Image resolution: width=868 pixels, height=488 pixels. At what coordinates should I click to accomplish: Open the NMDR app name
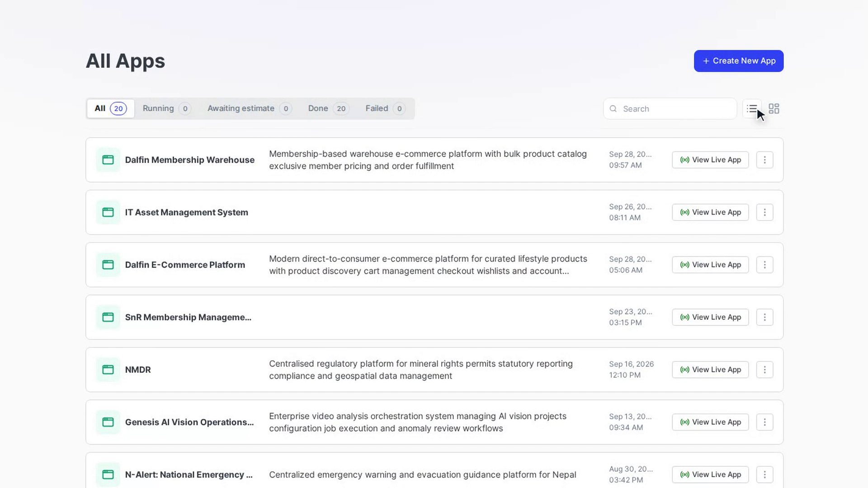138,370
